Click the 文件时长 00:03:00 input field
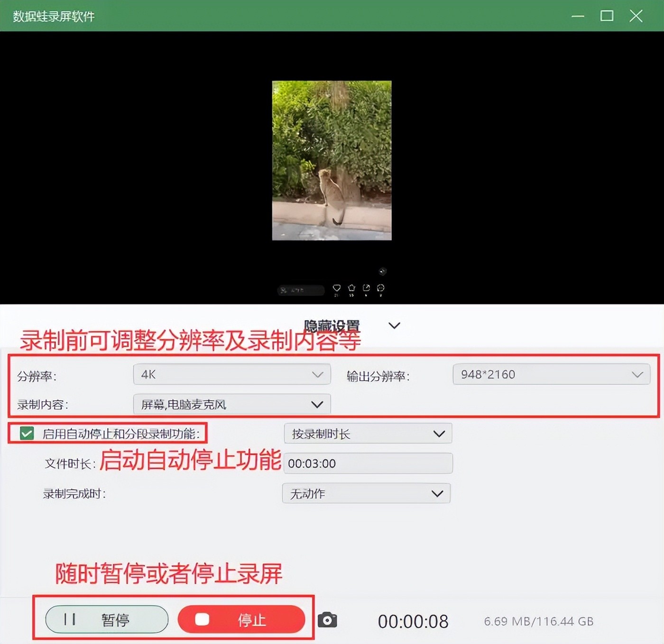This screenshot has width=664, height=644. click(368, 463)
